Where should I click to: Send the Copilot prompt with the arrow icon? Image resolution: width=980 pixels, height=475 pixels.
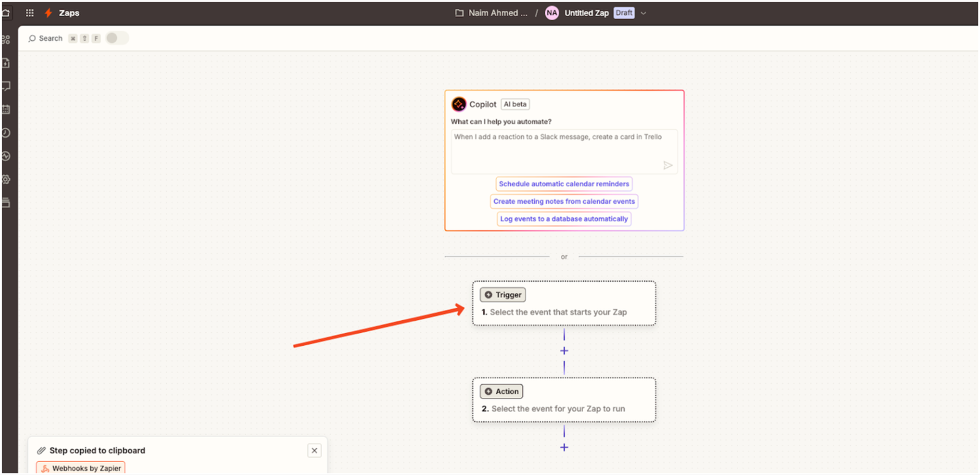(668, 165)
